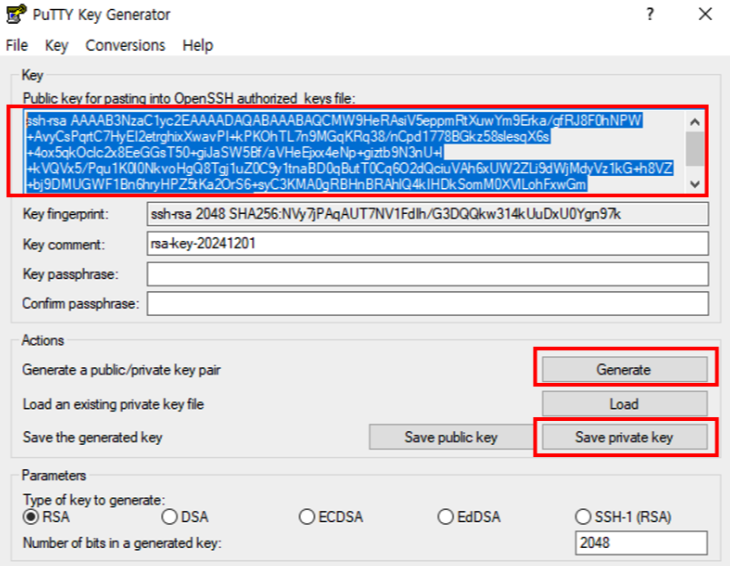Viewport: 730px width, 566px height.
Task: Click the Key passphrase input field
Action: tap(427, 274)
